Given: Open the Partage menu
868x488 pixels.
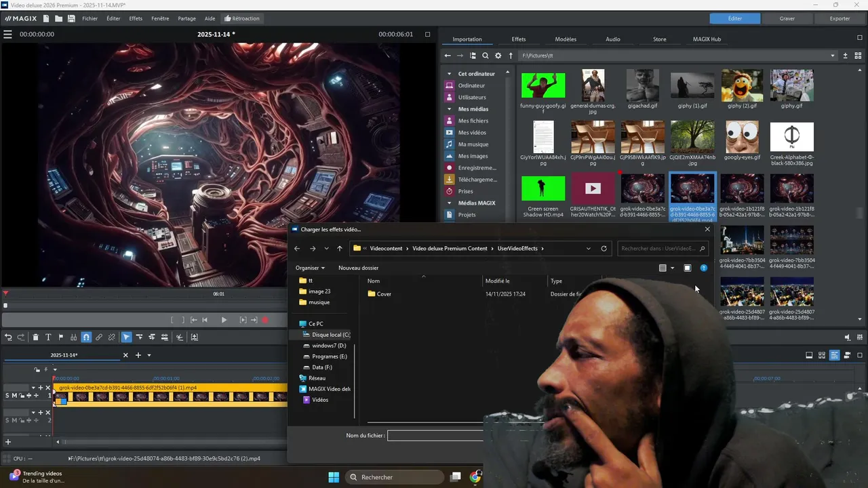Looking at the screenshot, I should [186, 18].
